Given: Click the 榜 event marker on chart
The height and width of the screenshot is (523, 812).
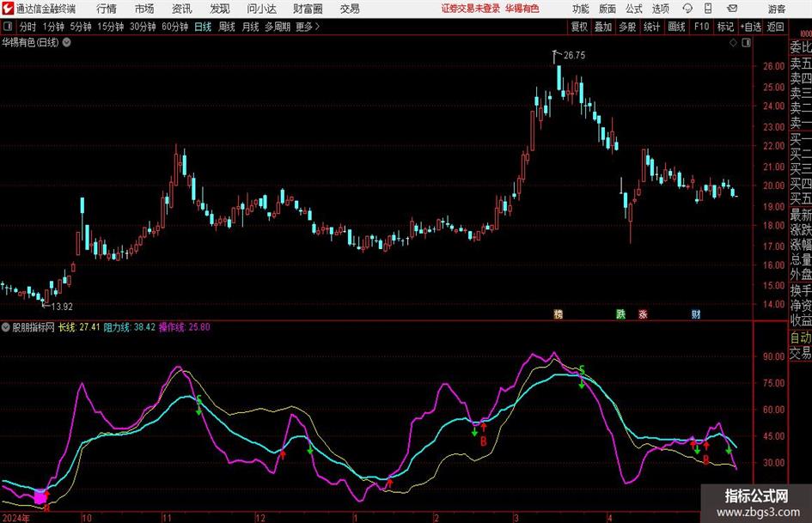Looking at the screenshot, I should tap(559, 313).
